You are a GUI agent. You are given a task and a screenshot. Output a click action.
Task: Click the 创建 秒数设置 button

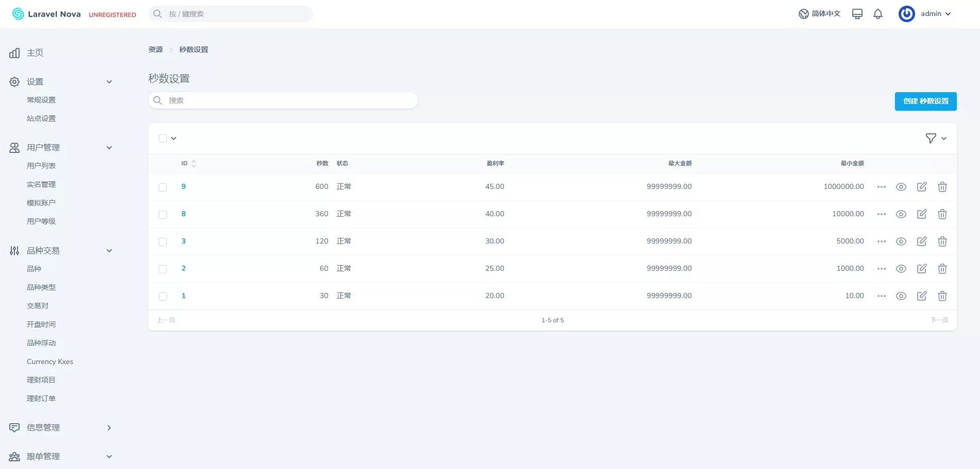pyautogui.click(x=925, y=101)
